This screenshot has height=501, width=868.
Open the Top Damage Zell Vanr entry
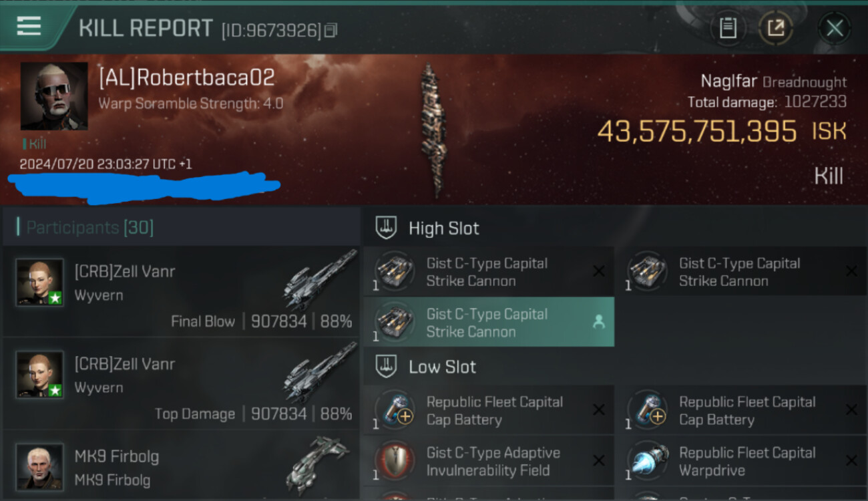182,383
